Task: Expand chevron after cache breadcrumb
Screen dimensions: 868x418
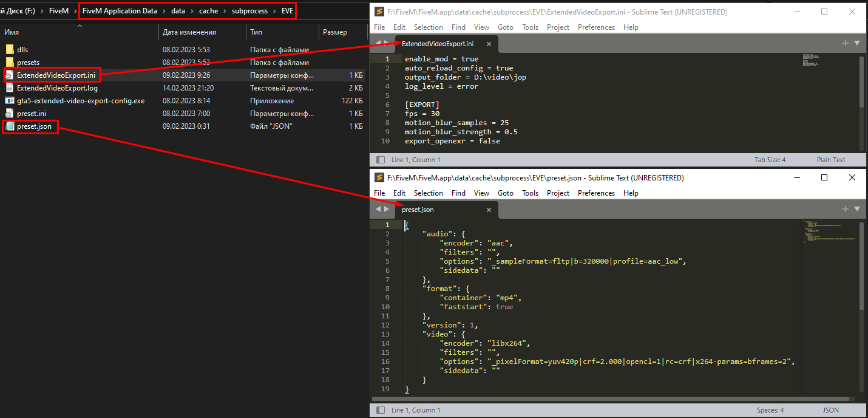Action: (225, 11)
